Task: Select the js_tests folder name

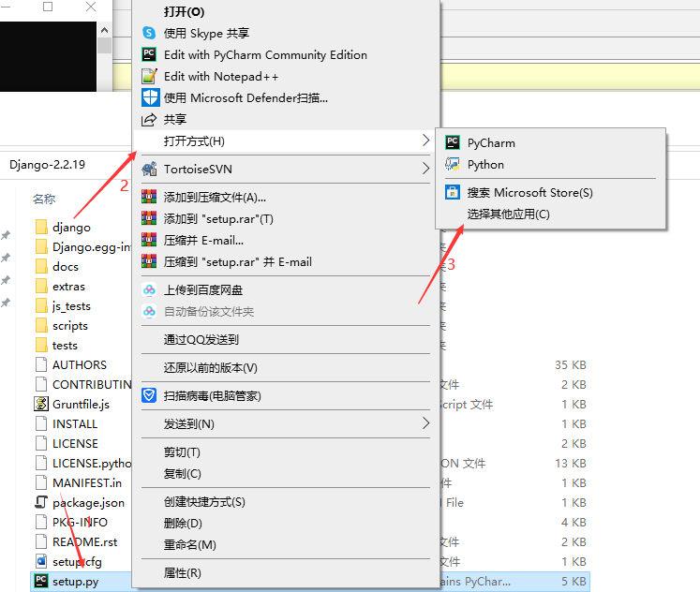Action: click(71, 306)
